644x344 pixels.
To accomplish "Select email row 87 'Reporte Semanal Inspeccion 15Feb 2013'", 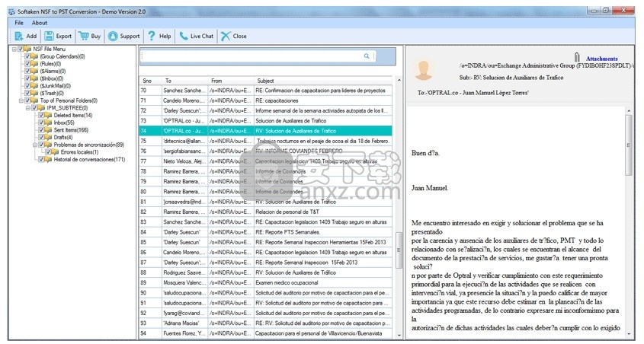I will tap(266, 263).
